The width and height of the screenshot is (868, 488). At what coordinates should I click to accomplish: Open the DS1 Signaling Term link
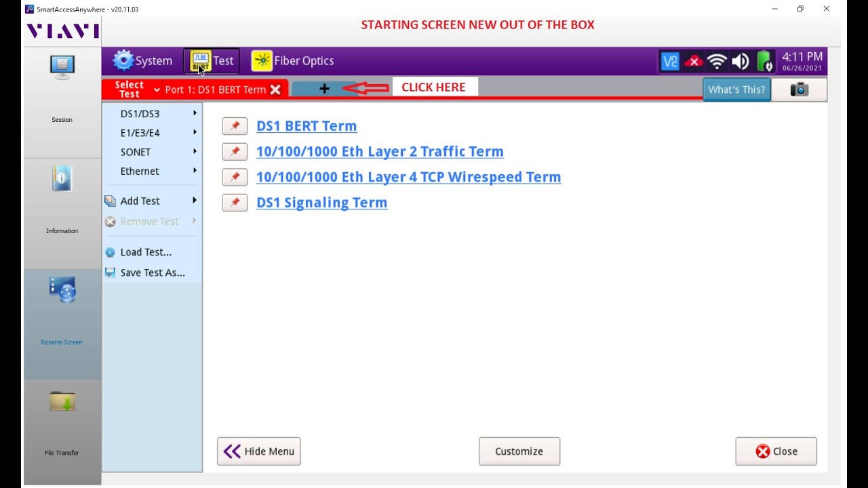click(x=322, y=203)
